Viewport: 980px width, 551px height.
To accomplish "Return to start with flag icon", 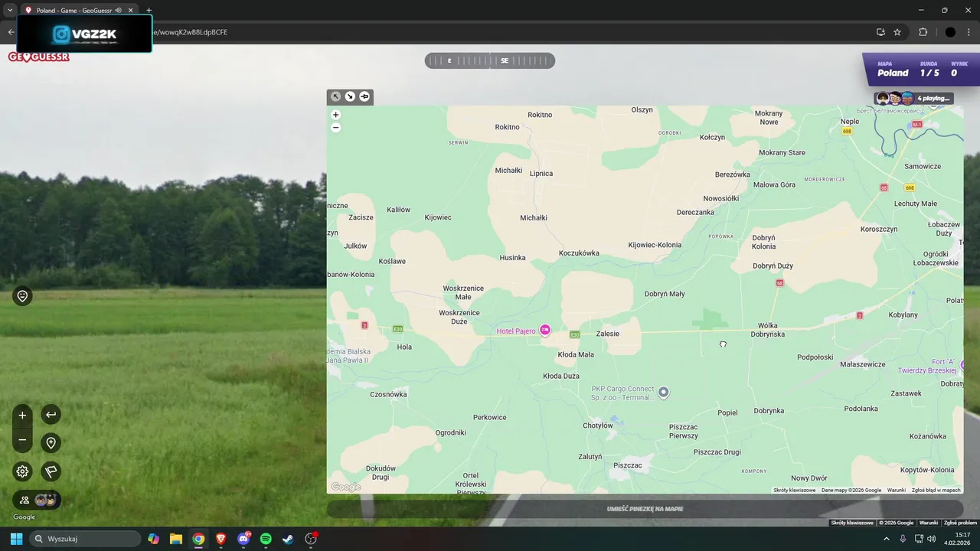I will [51, 471].
